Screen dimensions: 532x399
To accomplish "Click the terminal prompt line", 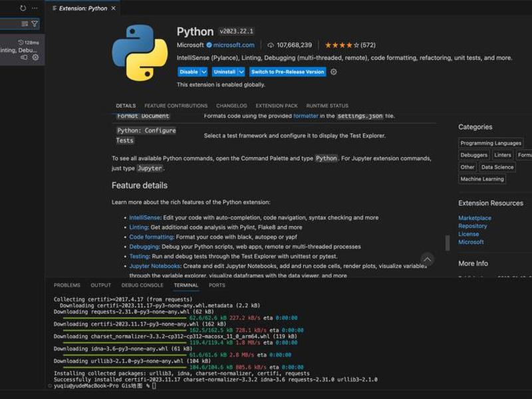I will [104, 386].
